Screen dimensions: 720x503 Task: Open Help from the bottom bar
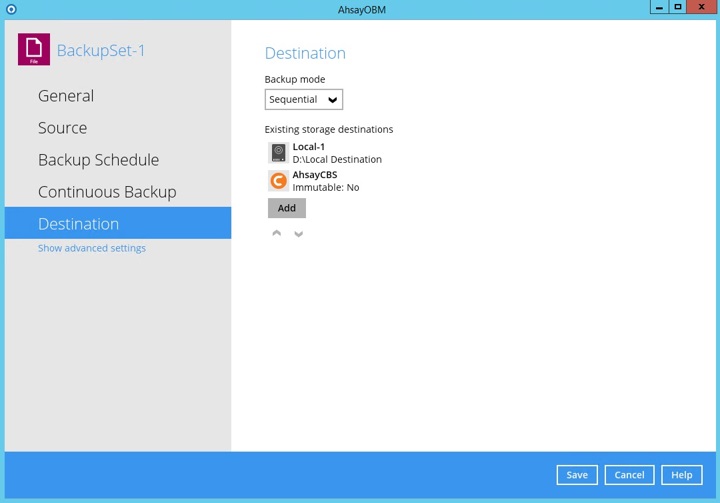coord(681,475)
